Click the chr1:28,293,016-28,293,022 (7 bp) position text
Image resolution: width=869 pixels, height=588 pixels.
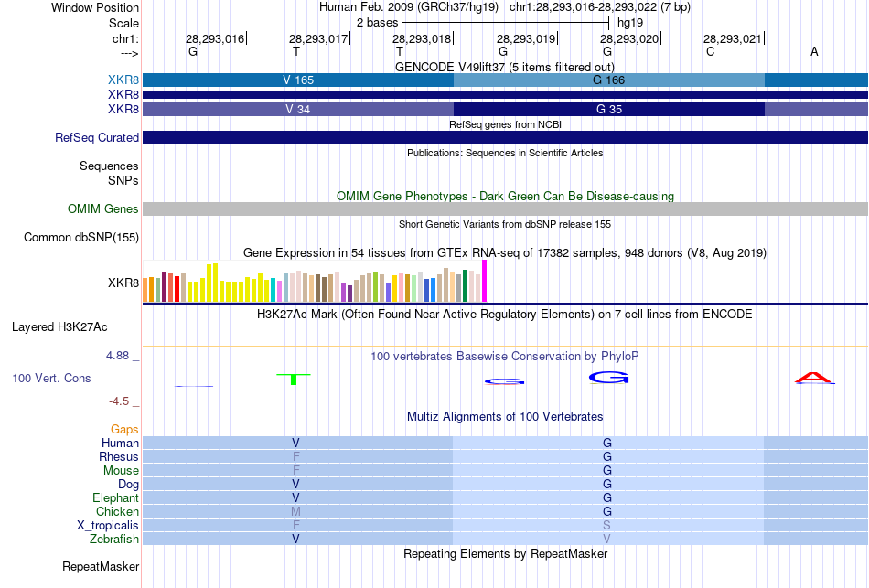[600, 7]
